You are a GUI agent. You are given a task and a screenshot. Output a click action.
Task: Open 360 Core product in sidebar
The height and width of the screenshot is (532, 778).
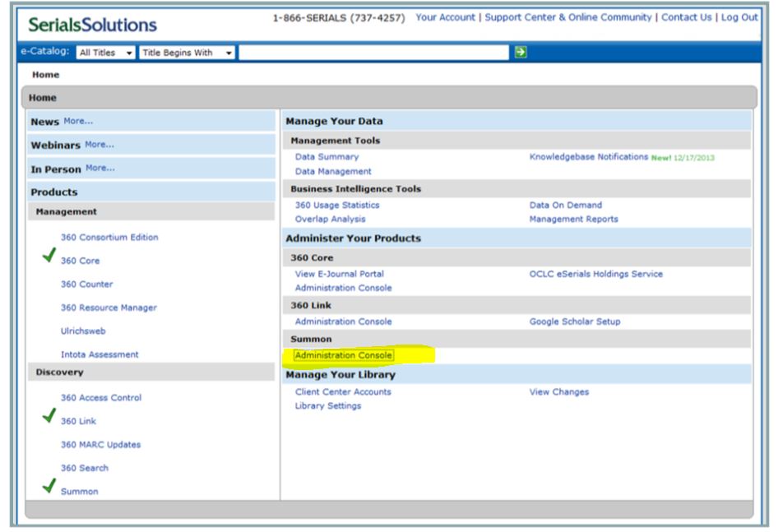(80, 261)
